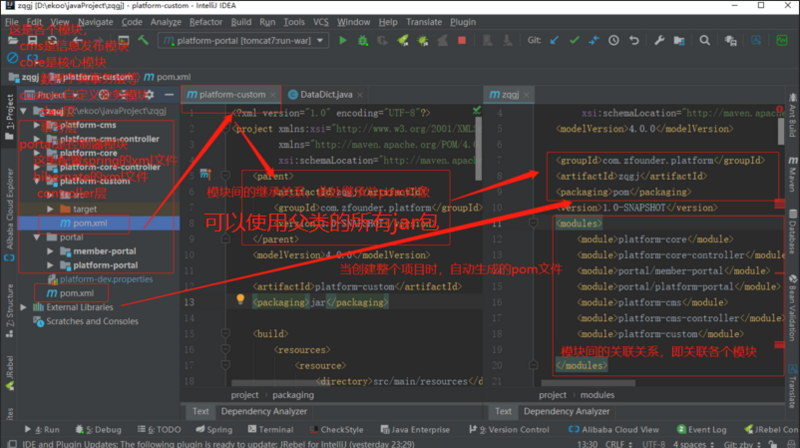Image resolution: width=800 pixels, height=448 pixels.
Task: Switch to the zqgj editor tab
Action: (510, 94)
